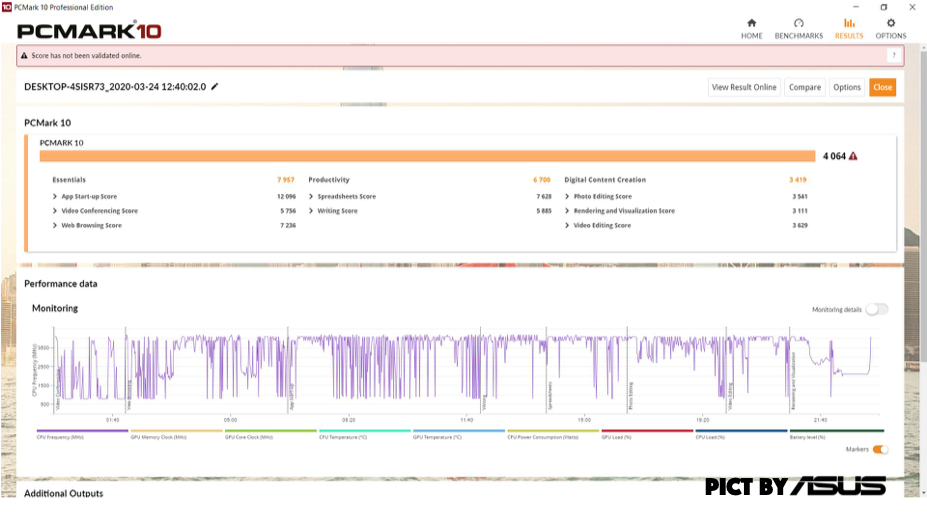Click Video Conferencing value 5 756
Screen dimensions: 927x514
pyautogui.click(x=288, y=211)
